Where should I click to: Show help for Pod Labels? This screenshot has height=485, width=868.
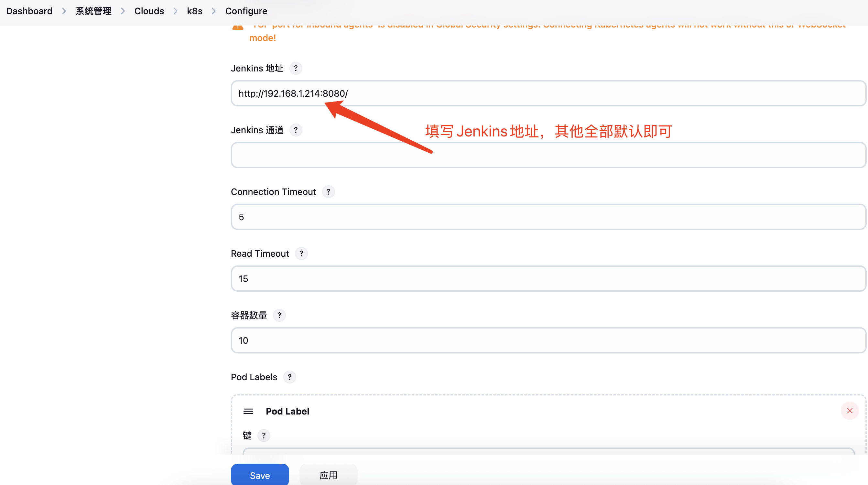click(289, 377)
